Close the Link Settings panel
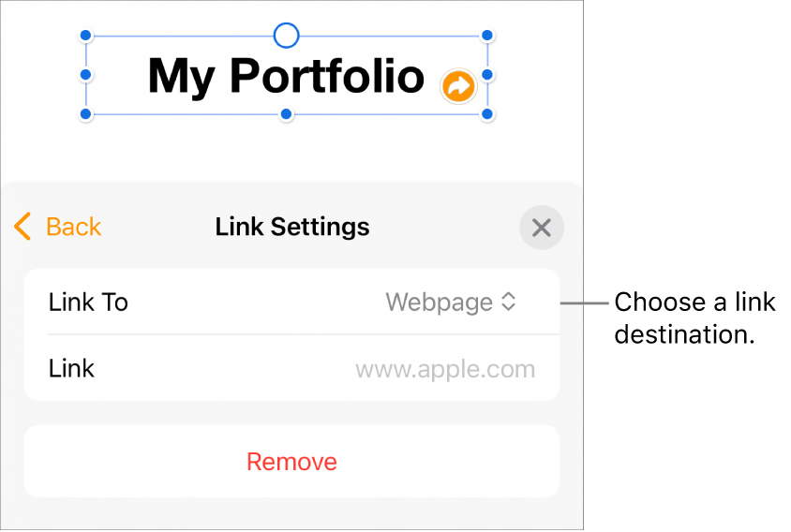Screen dimensions: 791x532 [541, 228]
